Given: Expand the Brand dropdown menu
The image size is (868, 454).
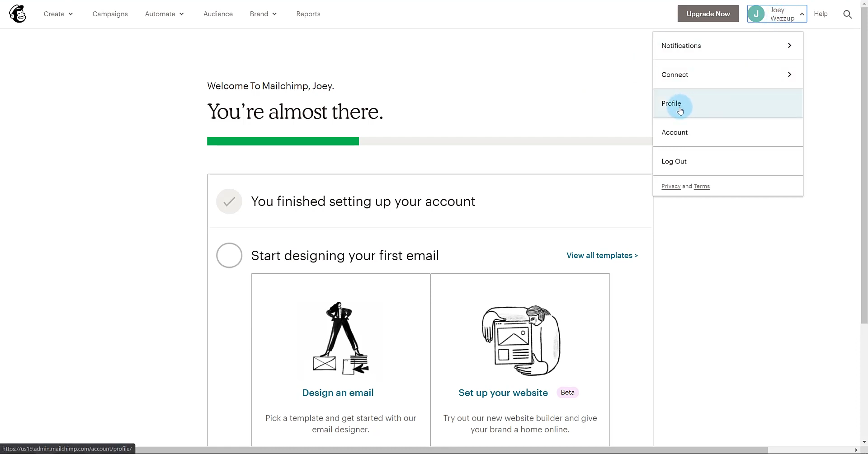Looking at the screenshot, I should [263, 14].
